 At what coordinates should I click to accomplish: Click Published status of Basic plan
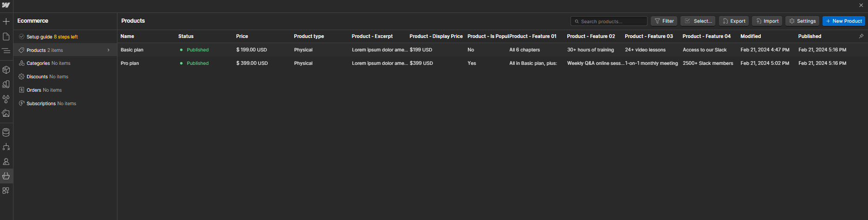tap(197, 50)
